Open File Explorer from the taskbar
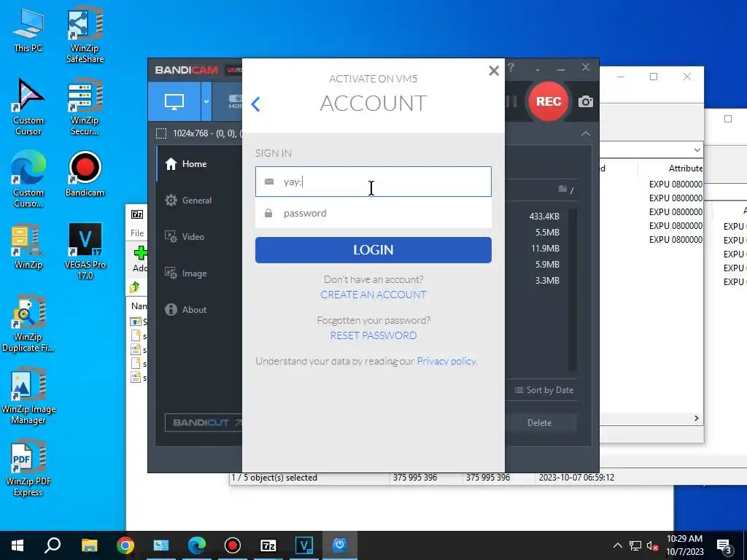Screen dimensions: 747x560 [x=89, y=545]
